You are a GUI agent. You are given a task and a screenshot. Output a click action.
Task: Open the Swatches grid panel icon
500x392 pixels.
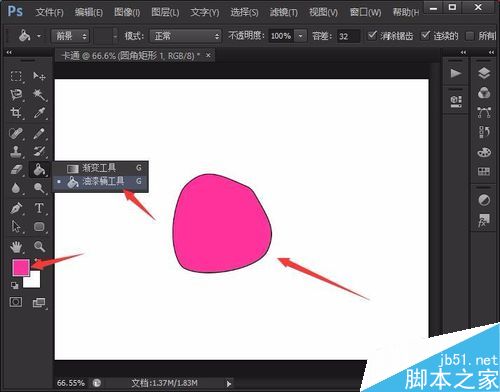484,172
